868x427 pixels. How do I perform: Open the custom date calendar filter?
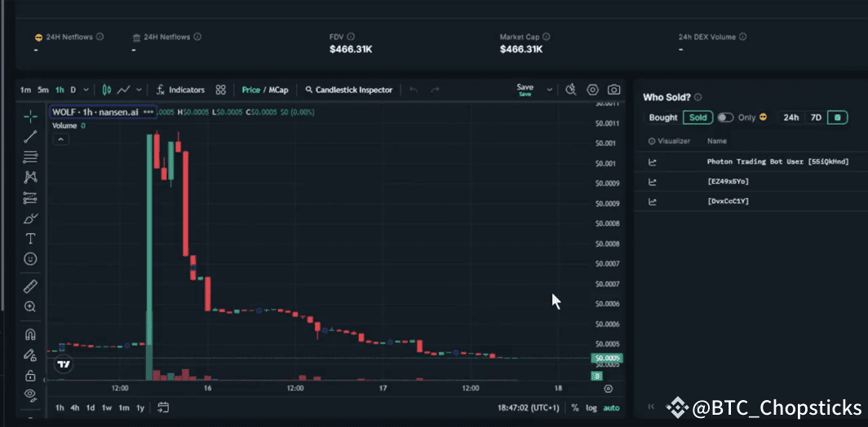pyautogui.click(x=838, y=117)
